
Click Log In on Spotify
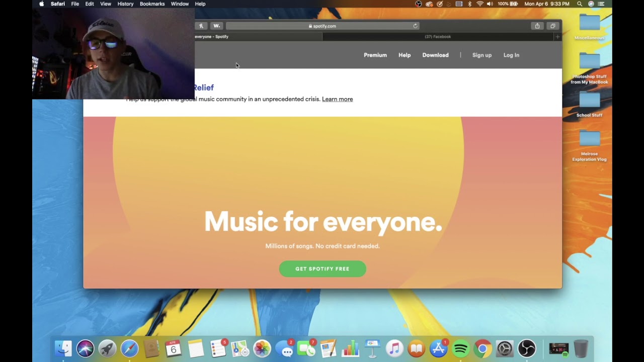click(x=511, y=55)
